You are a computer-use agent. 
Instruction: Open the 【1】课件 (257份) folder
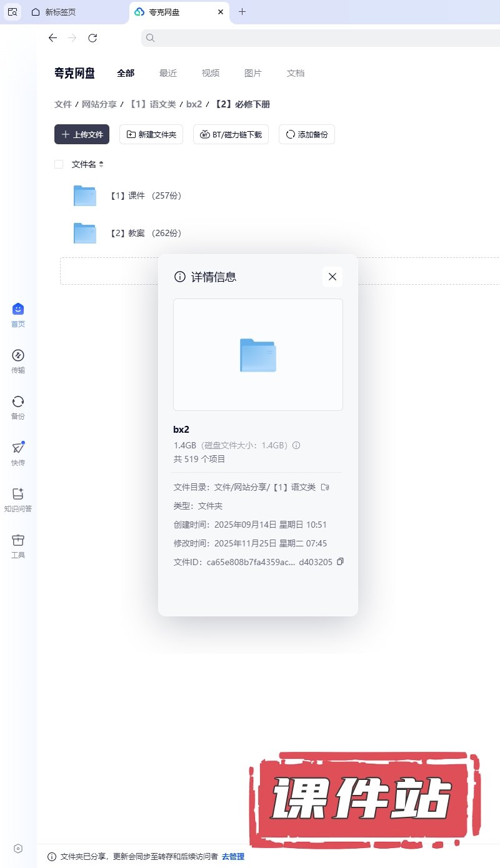145,195
